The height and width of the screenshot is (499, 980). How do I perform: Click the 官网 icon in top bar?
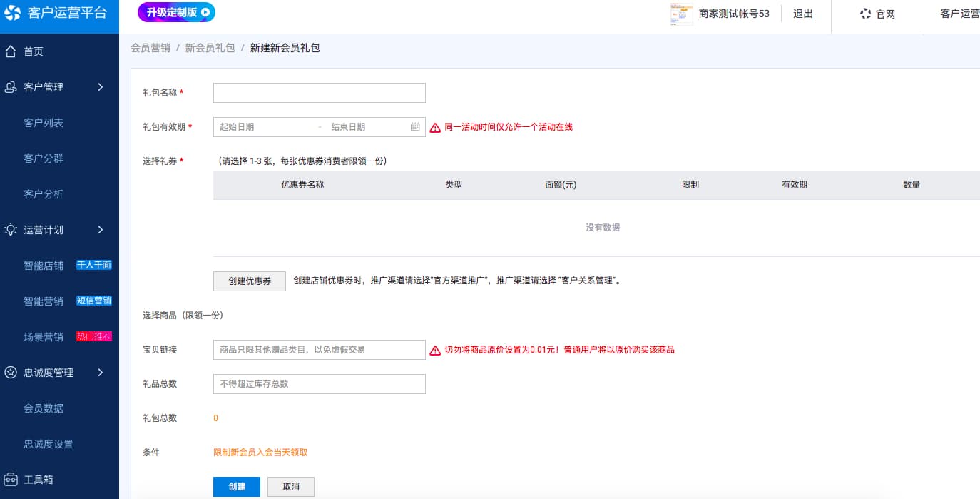(866, 14)
